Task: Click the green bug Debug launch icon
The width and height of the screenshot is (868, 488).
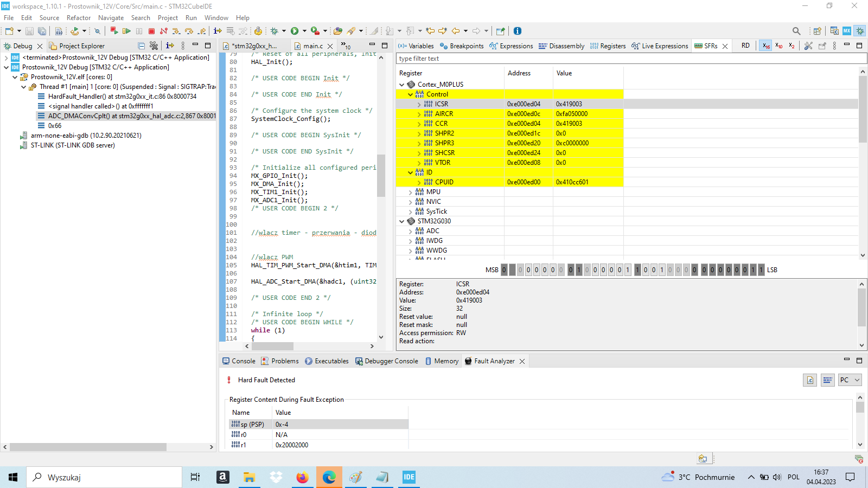Action: (275, 31)
